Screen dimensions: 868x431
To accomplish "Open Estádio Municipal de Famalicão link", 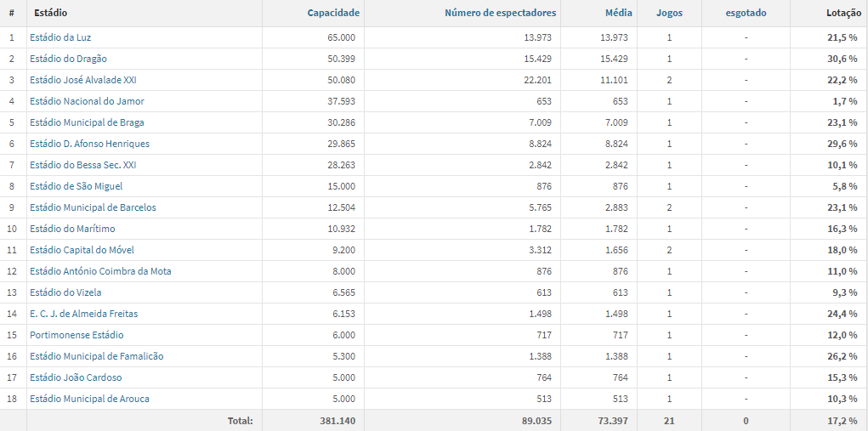I will (97, 356).
